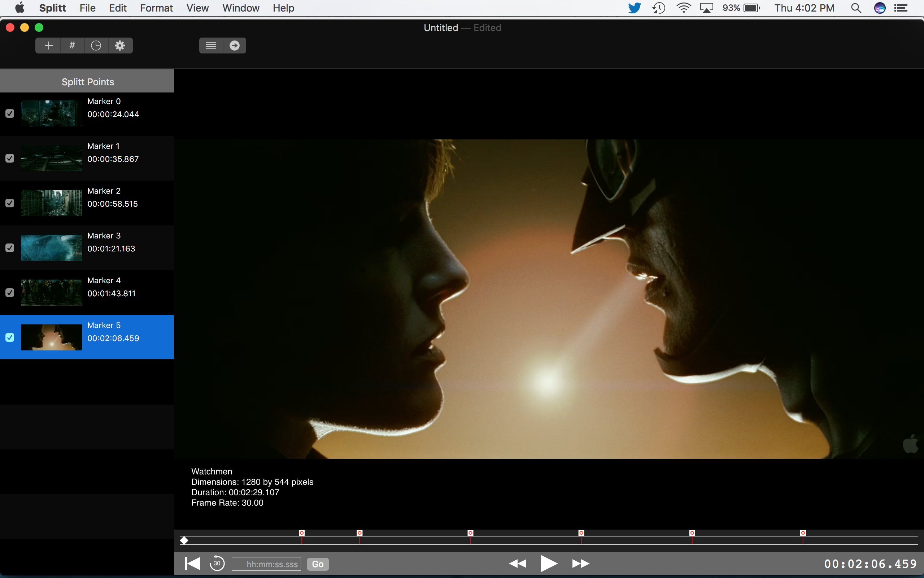
Task: Open the Notification Center
Action: pos(901,8)
